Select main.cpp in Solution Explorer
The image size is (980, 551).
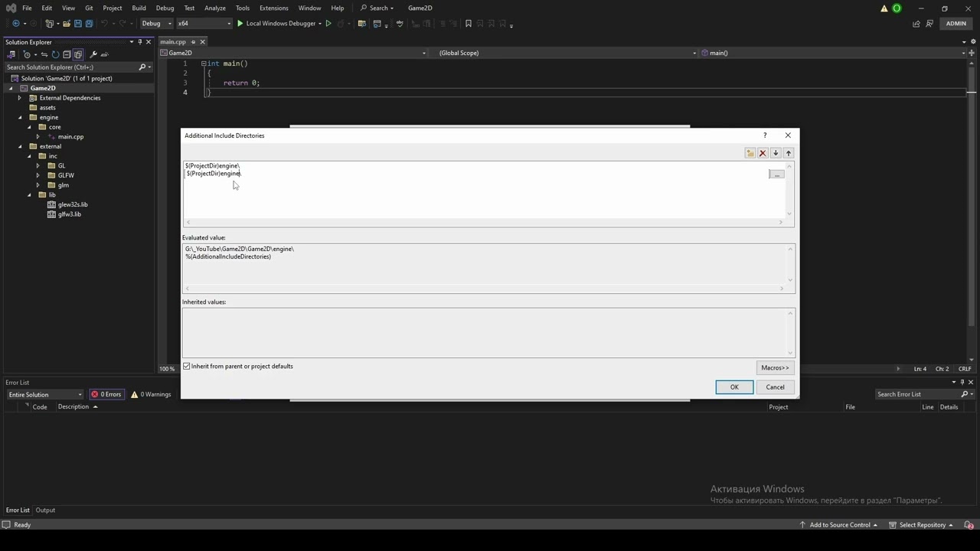(70, 137)
